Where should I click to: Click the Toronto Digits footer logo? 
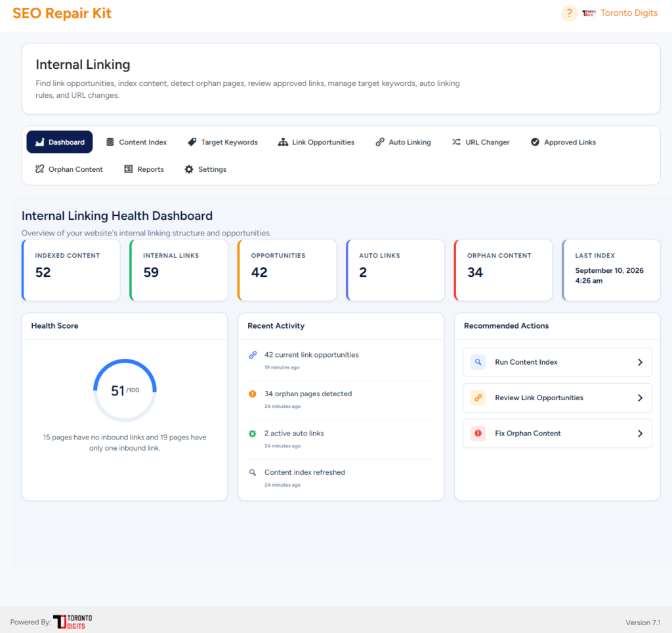(x=72, y=622)
